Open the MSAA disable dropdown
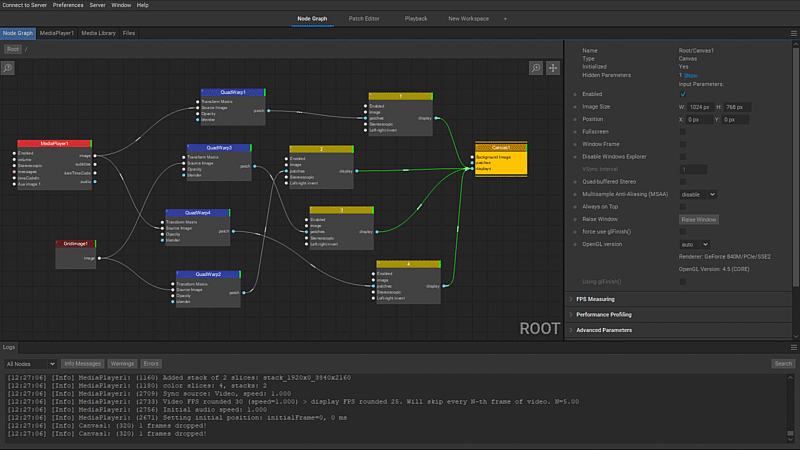800x450 pixels. tap(698, 194)
